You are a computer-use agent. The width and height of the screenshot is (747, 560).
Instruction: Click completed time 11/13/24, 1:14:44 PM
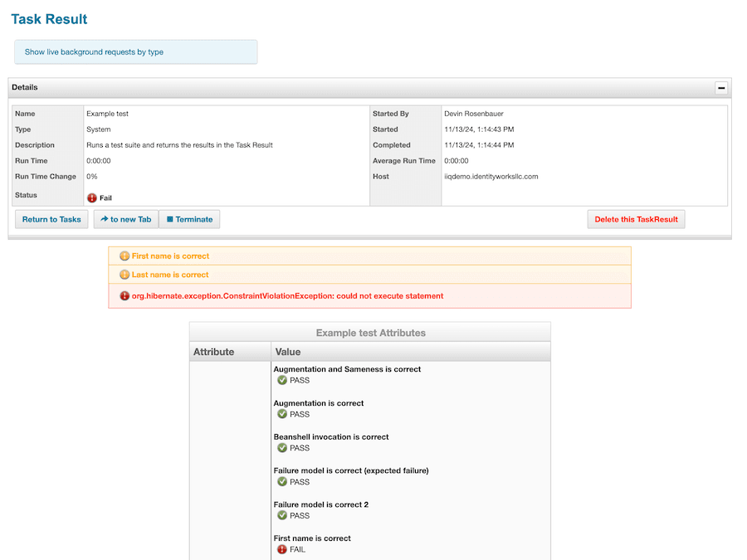click(479, 145)
